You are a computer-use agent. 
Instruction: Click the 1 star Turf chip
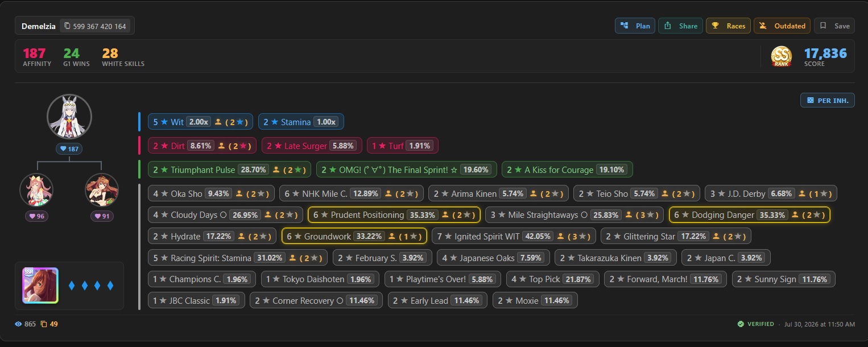[x=402, y=146]
